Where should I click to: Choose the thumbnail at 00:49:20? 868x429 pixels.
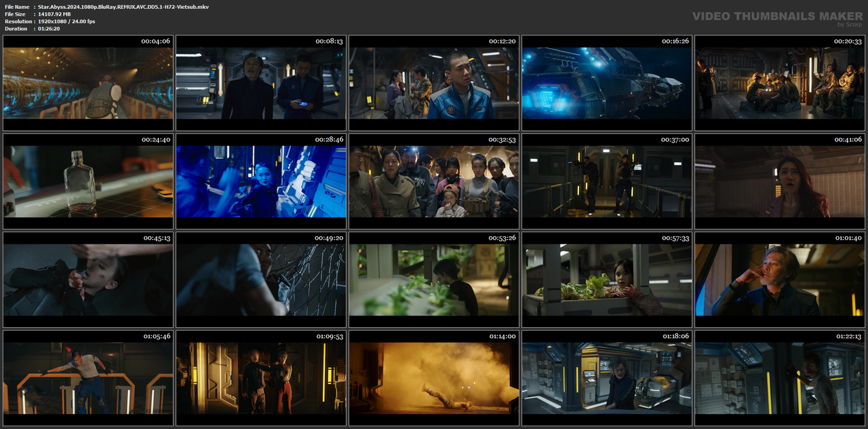[261, 280]
